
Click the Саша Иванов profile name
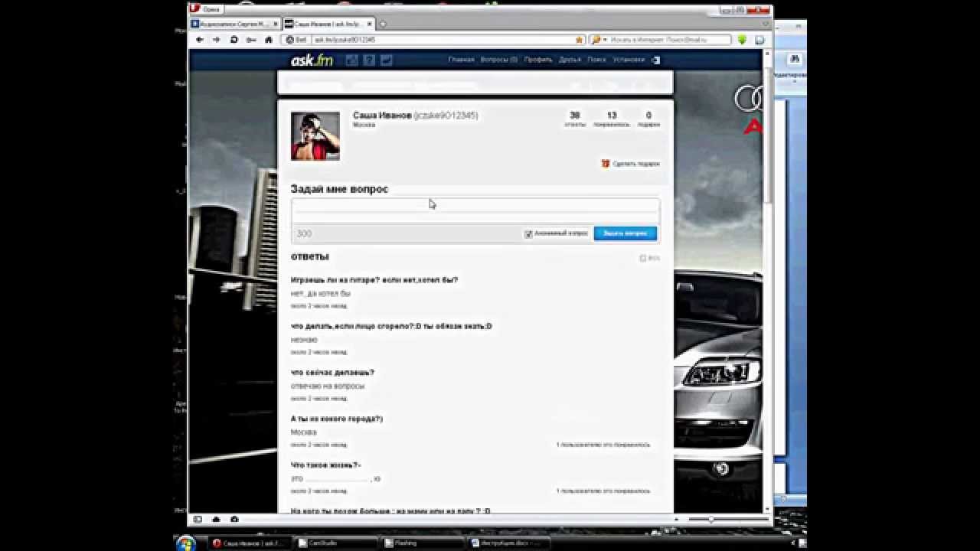coord(382,116)
